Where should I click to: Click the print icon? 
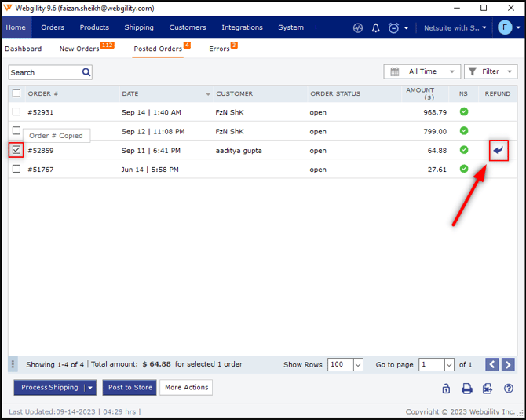click(466, 388)
